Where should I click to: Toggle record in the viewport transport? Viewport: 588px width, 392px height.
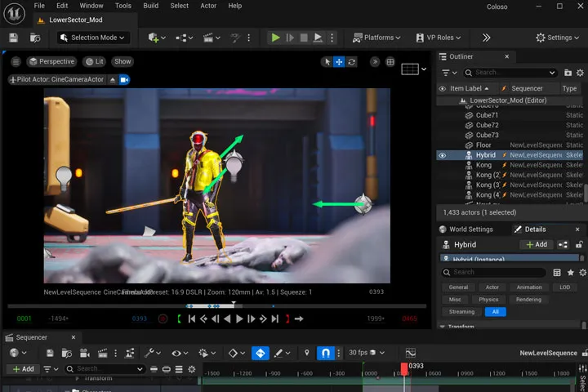click(x=163, y=318)
